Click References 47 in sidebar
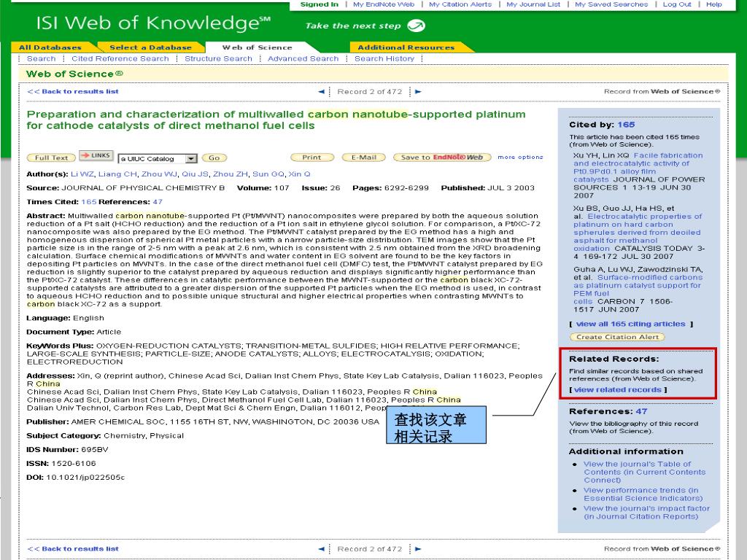 click(x=641, y=411)
